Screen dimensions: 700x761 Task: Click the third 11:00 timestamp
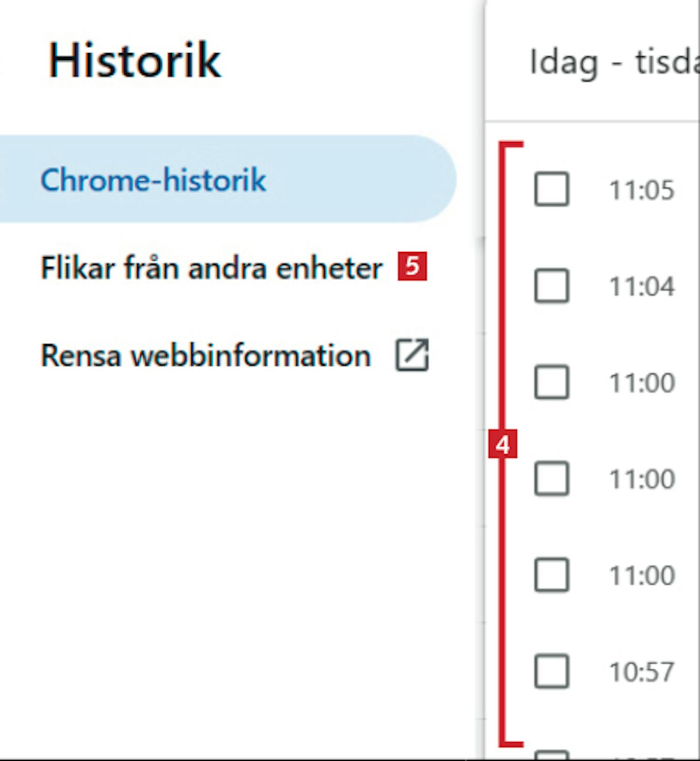[x=642, y=575]
